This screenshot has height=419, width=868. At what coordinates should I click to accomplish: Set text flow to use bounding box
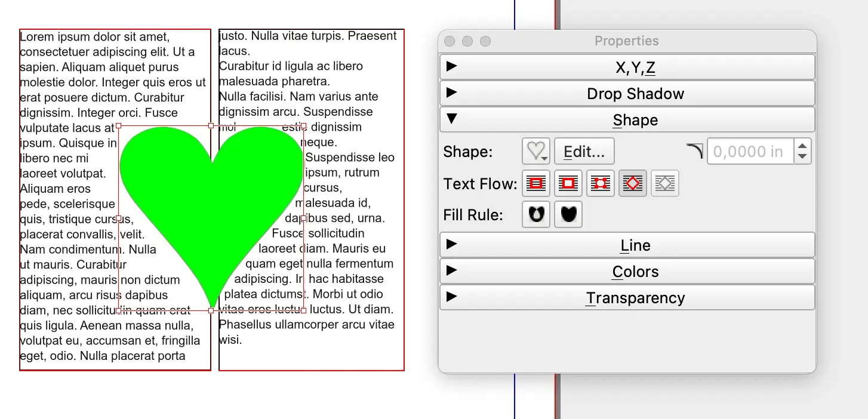coord(601,183)
